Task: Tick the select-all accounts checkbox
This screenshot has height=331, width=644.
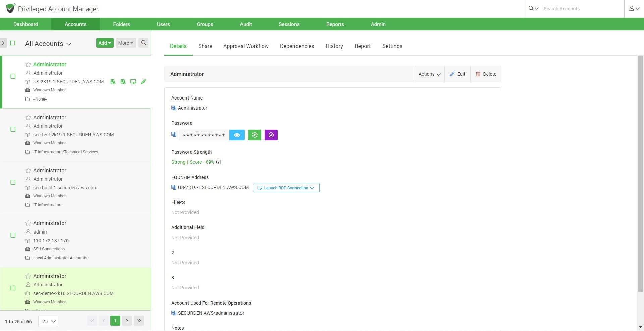Action: tap(13, 43)
